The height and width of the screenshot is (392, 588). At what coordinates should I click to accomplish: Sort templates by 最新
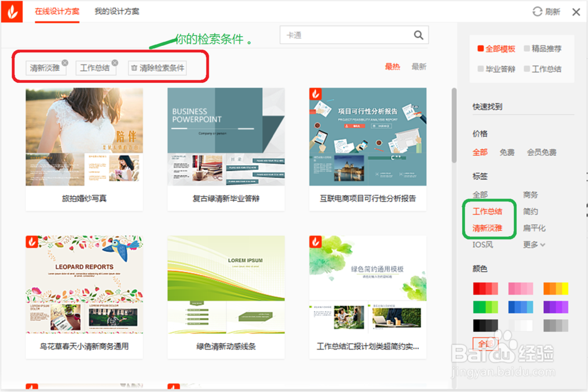click(419, 66)
